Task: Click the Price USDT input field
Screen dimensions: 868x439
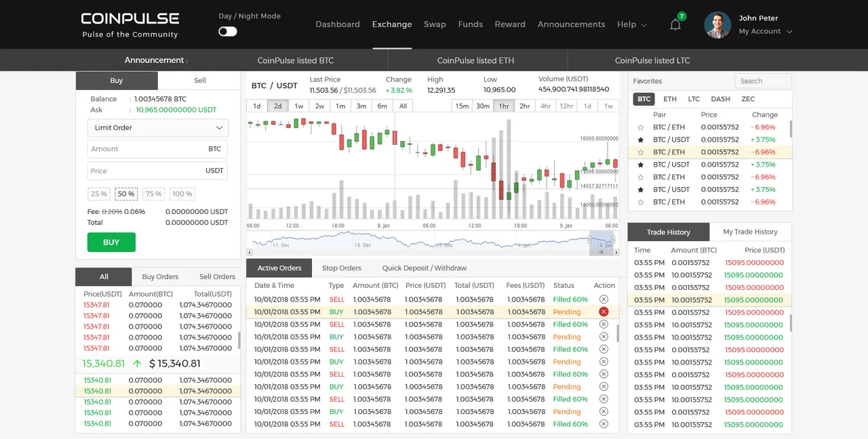Action: tap(157, 171)
